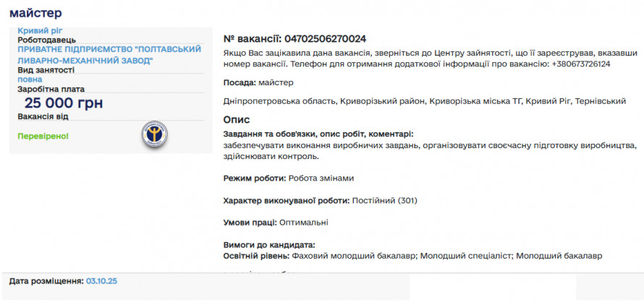Click the employment center logo icon

click(x=154, y=134)
